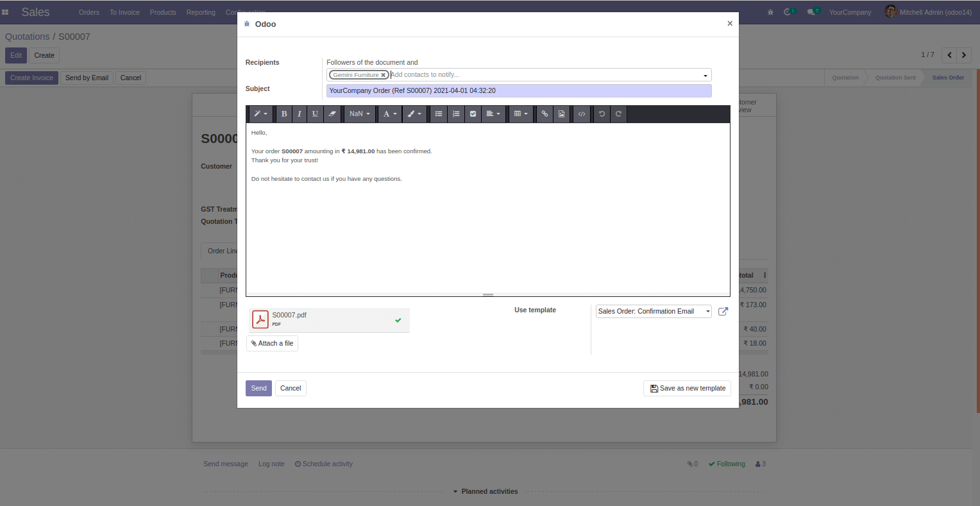This screenshot has height=506, width=980.
Task: Go to Quotations breadcrumb
Action: (28, 37)
